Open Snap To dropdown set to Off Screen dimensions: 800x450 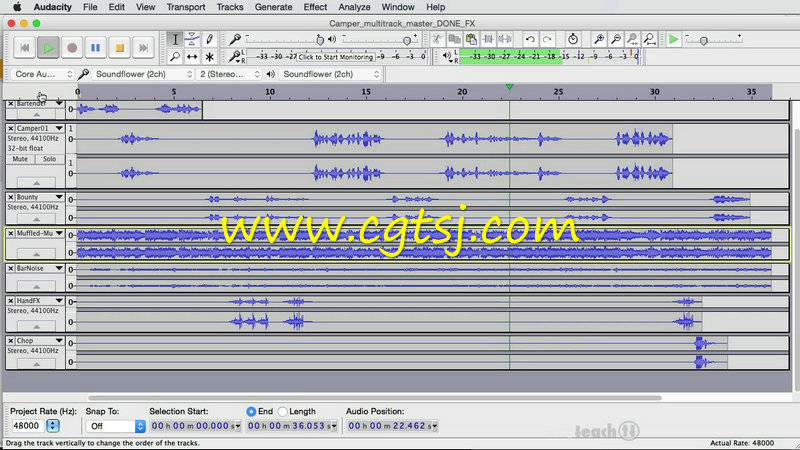(115, 426)
